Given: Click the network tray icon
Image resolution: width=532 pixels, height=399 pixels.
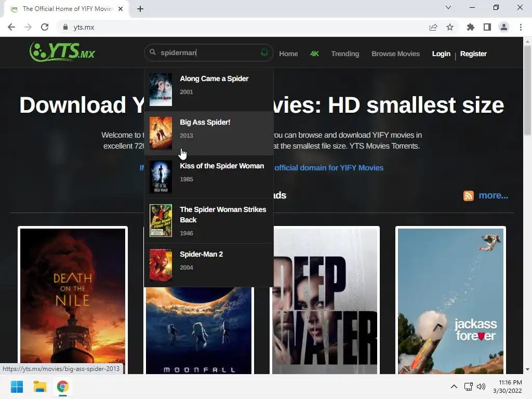Looking at the screenshot, I should pyautogui.click(x=469, y=387).
